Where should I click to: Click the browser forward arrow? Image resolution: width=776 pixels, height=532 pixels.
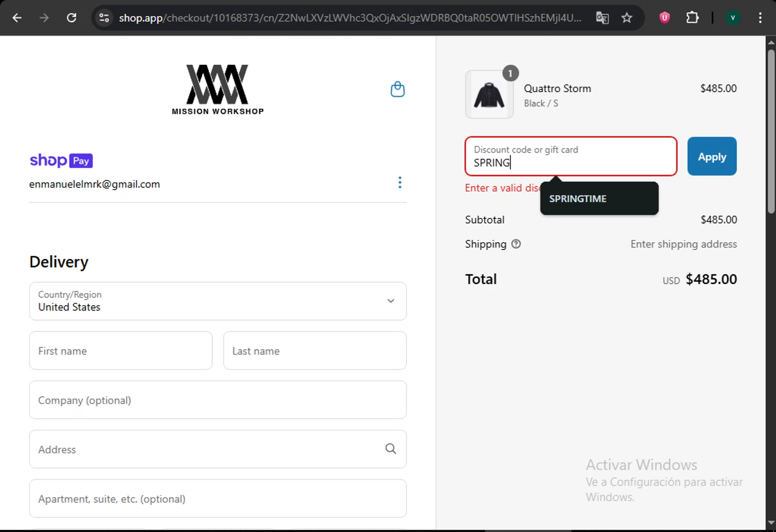44,18
